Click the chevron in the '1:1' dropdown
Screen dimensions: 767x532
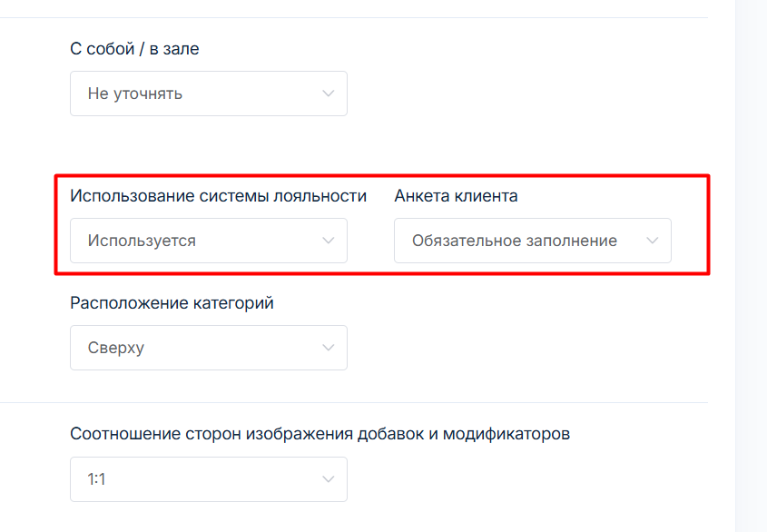(x=328, y=479)
